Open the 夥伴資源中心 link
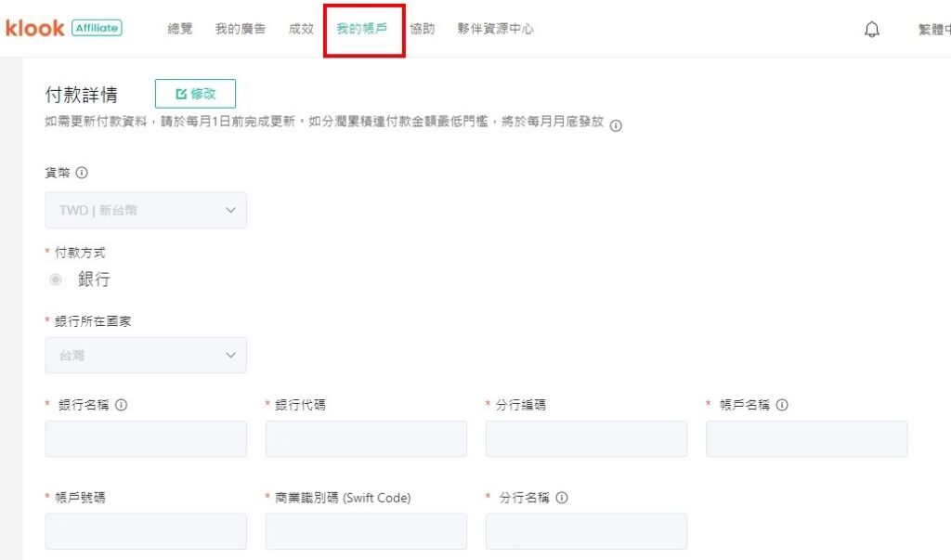This screenshot has width=951, height=560. [495, 29]
